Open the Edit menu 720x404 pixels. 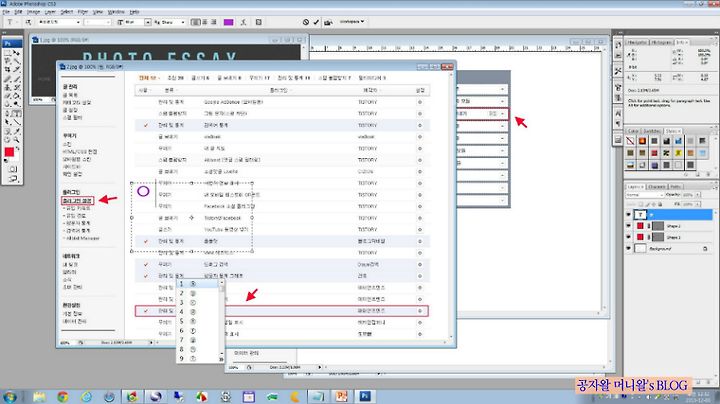[19, 11]
